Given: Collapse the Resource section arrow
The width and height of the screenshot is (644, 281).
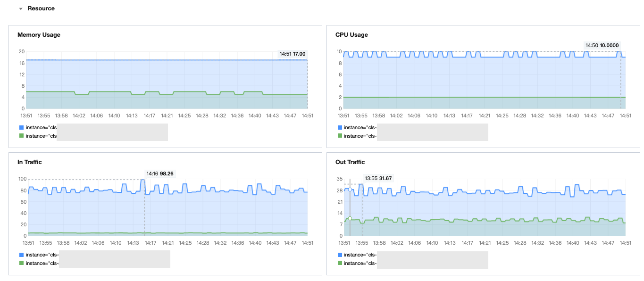Looking at the screenshot, I should pos(21,9).
